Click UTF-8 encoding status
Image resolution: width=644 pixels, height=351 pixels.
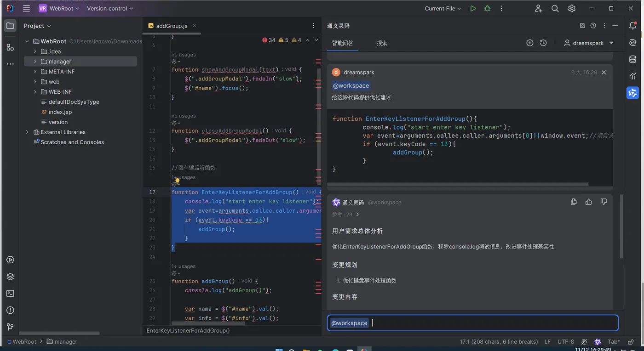[565, 342]
